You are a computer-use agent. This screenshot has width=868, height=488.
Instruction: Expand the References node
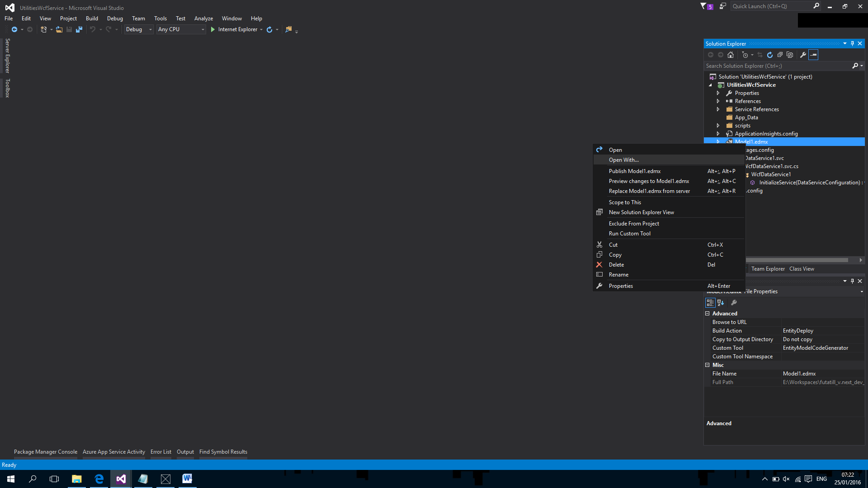(x=718, y=101)
